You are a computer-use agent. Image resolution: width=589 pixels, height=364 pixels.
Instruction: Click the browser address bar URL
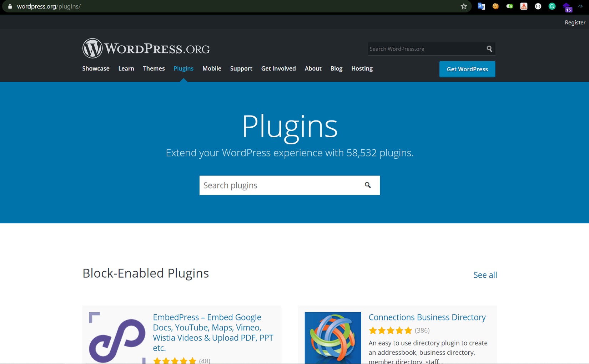(49, 6)
